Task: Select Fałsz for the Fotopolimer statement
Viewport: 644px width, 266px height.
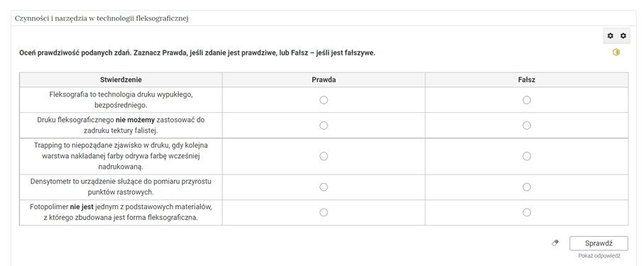Action: tap(527, 213)
